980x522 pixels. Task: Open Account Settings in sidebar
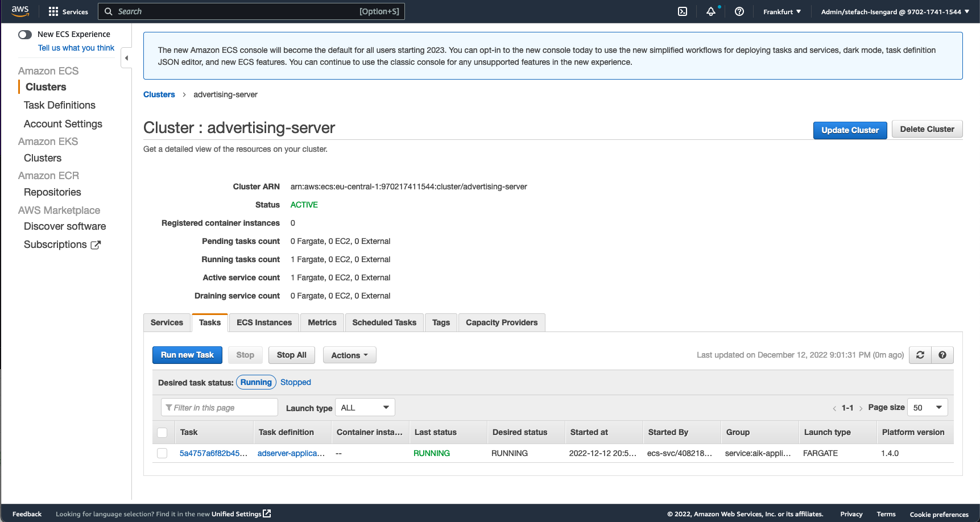click(x=63, y=124)
